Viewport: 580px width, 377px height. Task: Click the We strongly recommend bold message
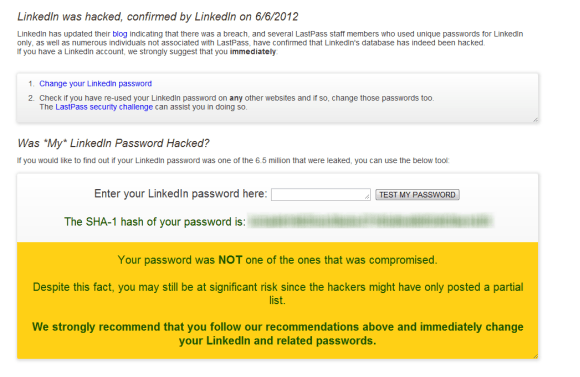[x=277, y=334]
